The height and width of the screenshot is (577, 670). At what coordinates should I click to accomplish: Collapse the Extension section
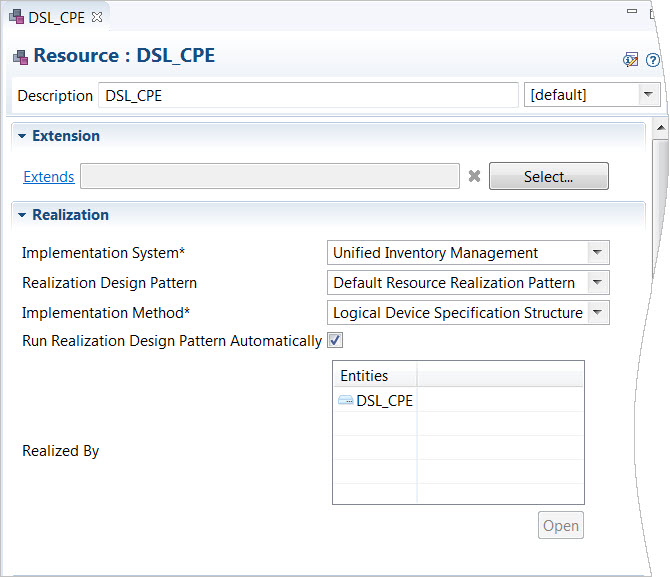pos(22,136)
